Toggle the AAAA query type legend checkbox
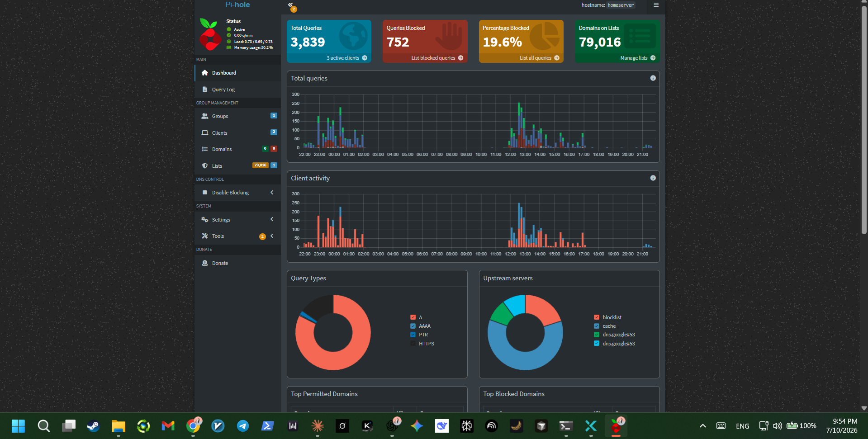The height and width of the screenshot is (439, 868). pos(413,326)
